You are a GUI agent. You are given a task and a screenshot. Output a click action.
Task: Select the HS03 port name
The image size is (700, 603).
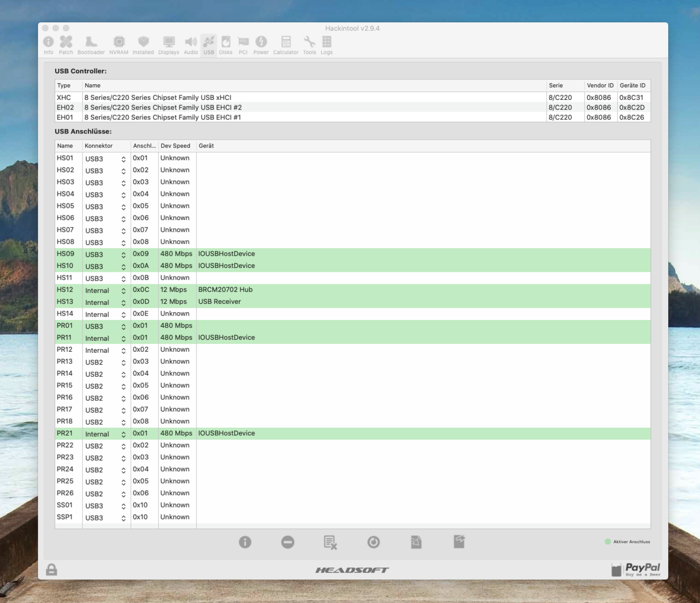point(65,182)
